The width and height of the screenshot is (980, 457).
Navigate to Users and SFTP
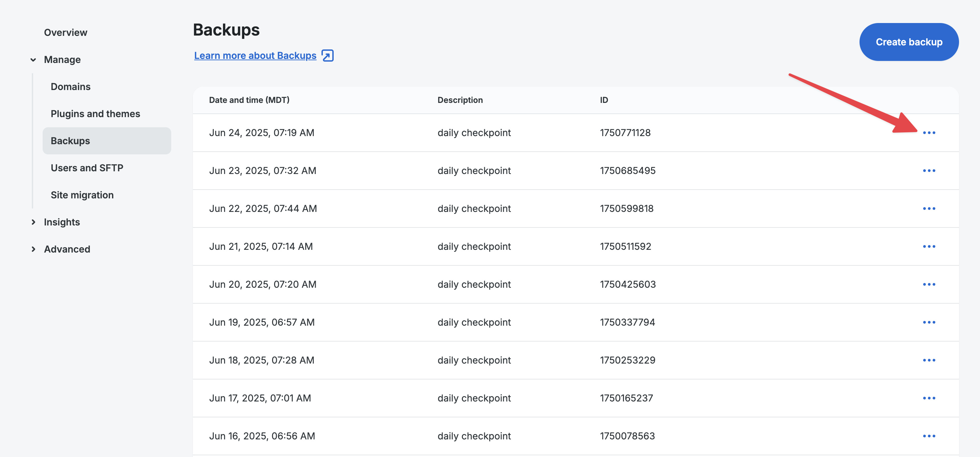tap(87, 168)
